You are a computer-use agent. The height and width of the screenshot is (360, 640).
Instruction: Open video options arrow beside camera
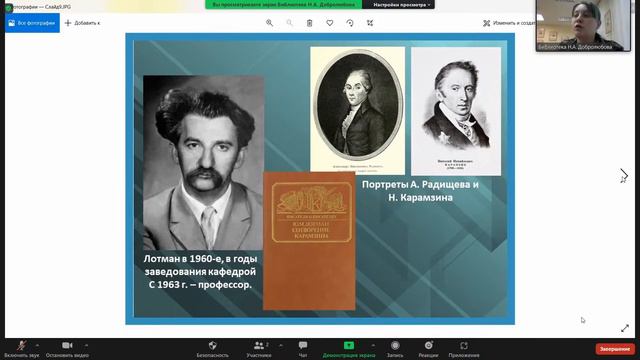(86, 345)
